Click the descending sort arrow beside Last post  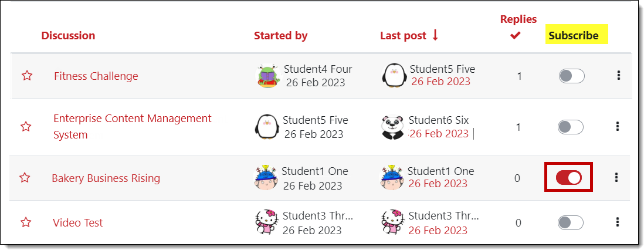point(435,35)
